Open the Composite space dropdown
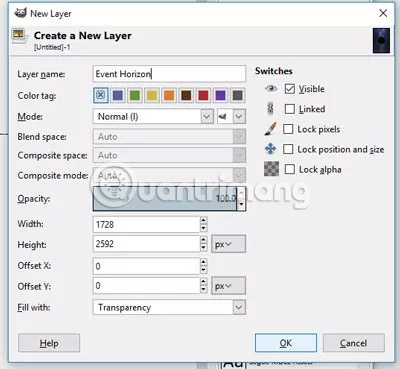This screenshot has height=369, width=400. (x=169, y=155)
